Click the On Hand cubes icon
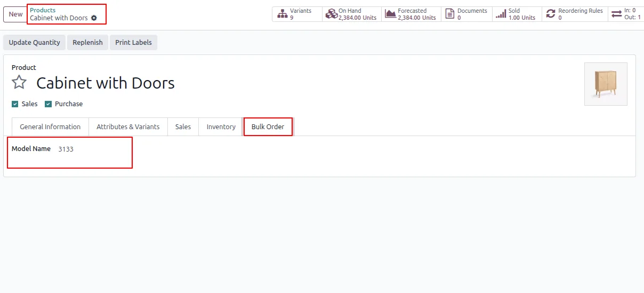 coord(331,14)
